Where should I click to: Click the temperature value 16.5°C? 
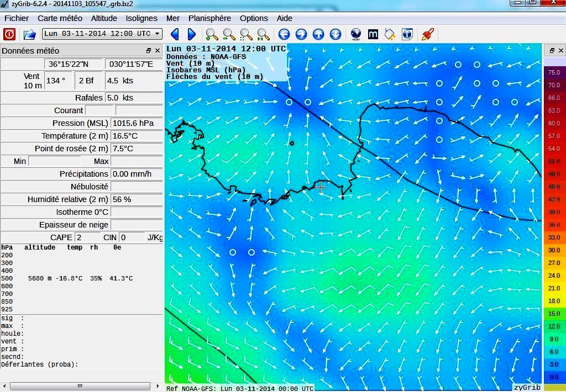point(137,136)
